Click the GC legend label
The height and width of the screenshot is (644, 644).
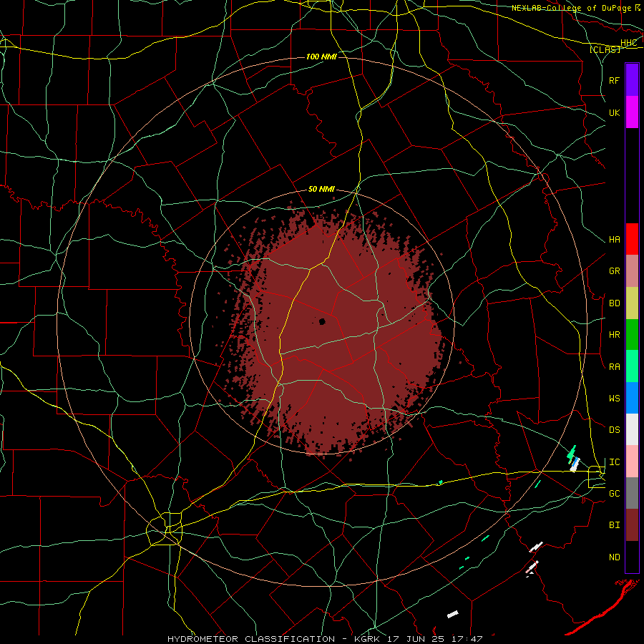(615, 494)
